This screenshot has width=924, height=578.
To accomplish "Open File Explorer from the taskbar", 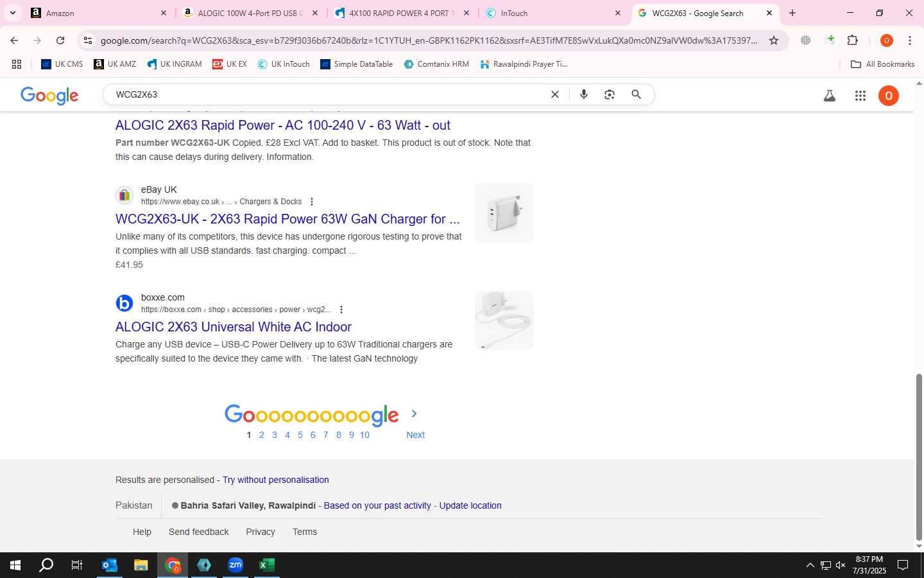I will 141,565.
